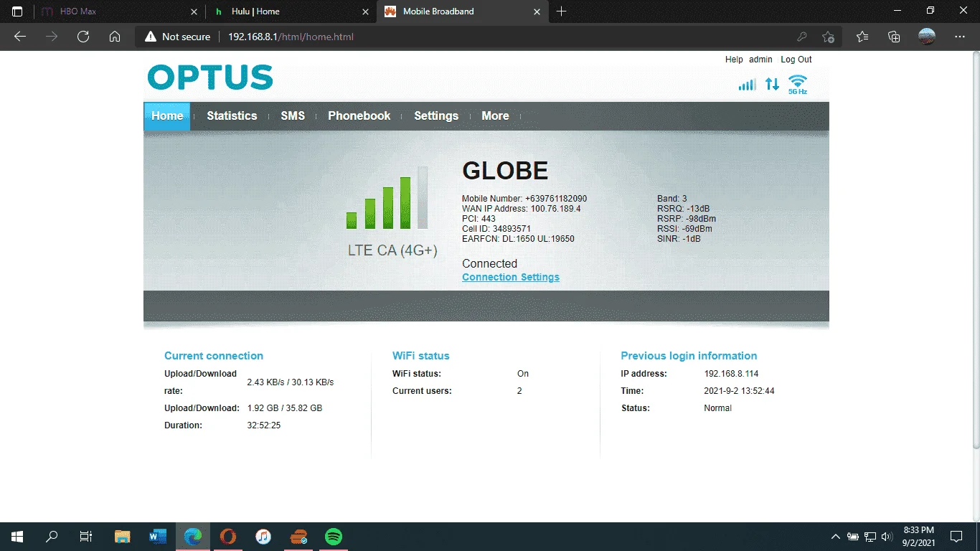Click the OPTUS logo

(x=210, y=77)
